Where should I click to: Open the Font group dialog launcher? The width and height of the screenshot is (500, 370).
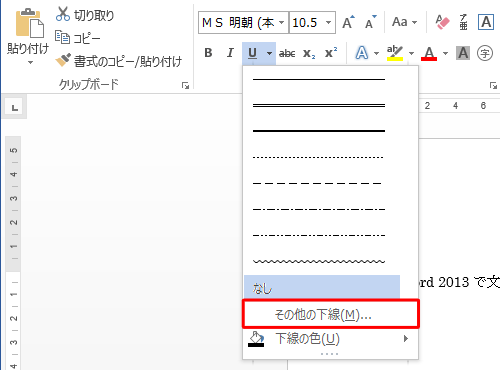pyautogui.click(x=493, y=86)
